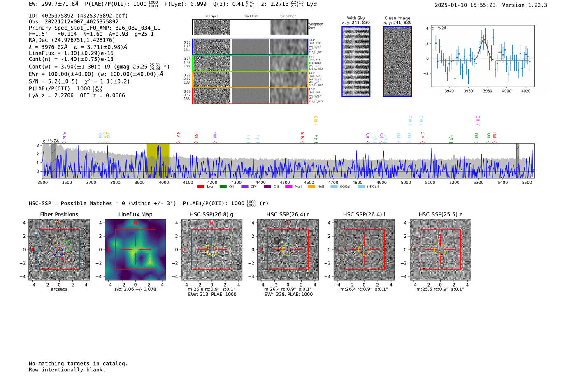Click the green-framed row 2D Spec cutout
This screenshot has height=392, width=576.
click(x=212, y=63)
